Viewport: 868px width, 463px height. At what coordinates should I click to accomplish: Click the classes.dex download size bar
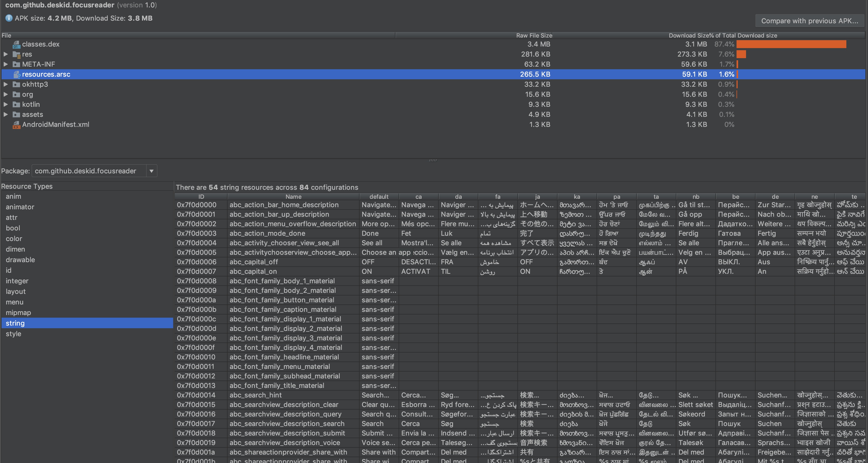coord(791,44)
